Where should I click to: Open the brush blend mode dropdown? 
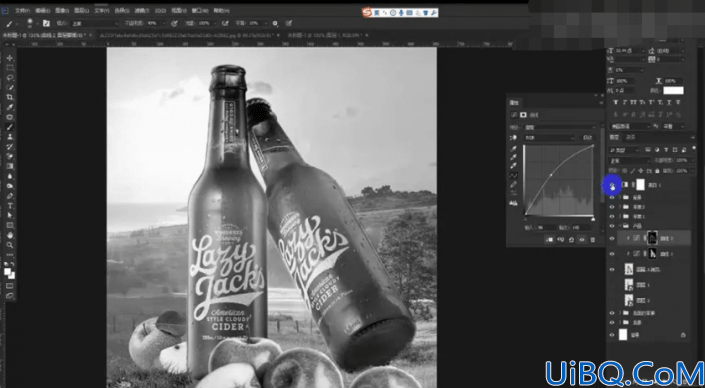coord(94,23)
